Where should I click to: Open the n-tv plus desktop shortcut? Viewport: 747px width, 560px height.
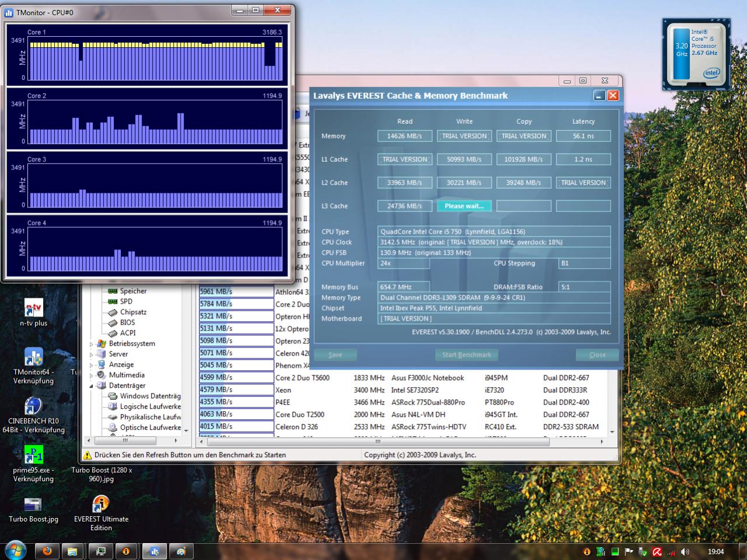[x=33, y=313]
